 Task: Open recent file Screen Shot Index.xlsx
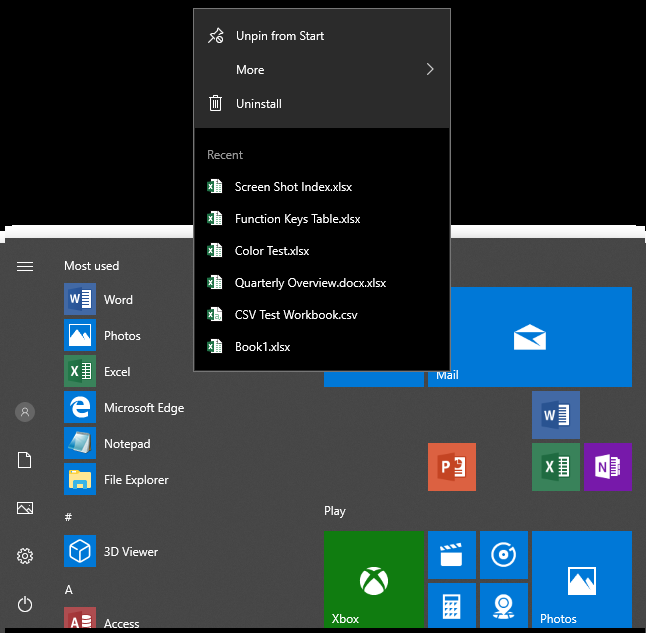[322, 187]
